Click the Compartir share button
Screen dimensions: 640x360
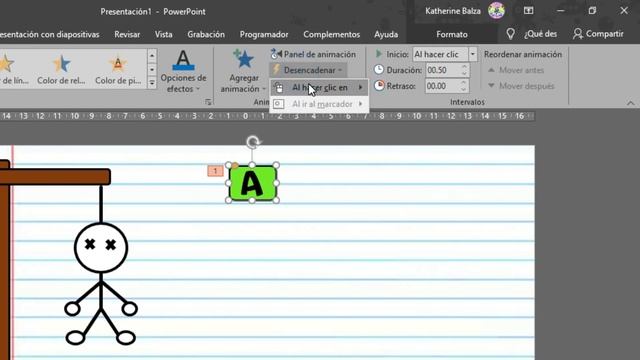598,34
